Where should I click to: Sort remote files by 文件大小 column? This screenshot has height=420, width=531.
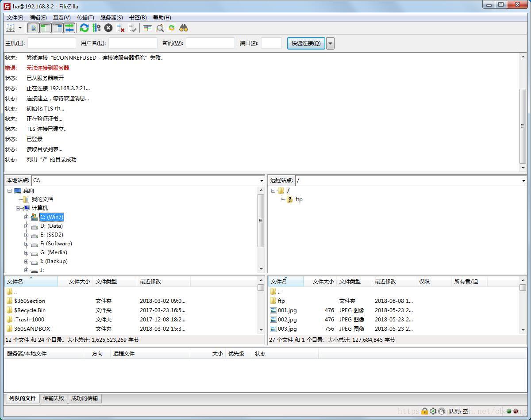click(320, 281)
